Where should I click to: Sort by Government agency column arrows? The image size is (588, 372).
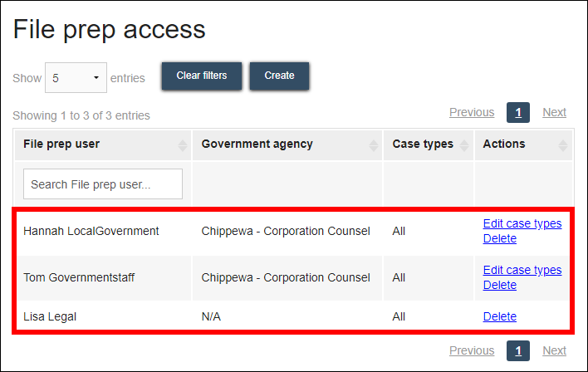coord(374,145)
